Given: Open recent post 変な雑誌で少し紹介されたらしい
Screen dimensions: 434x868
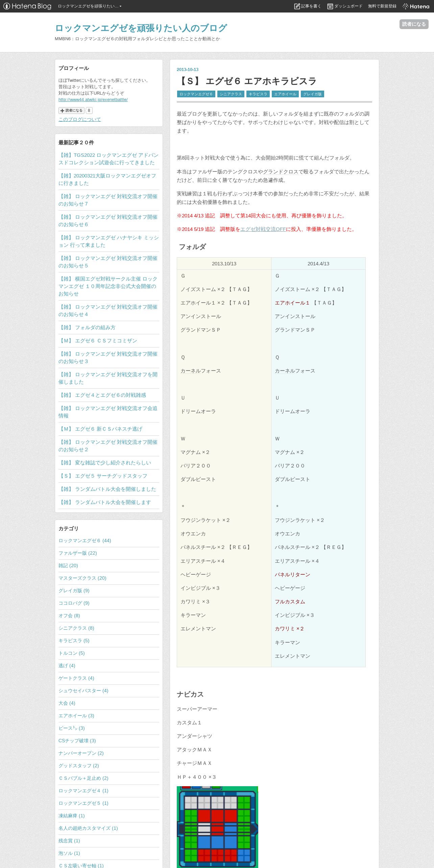Looking at the screenshot, I should 105,463.
